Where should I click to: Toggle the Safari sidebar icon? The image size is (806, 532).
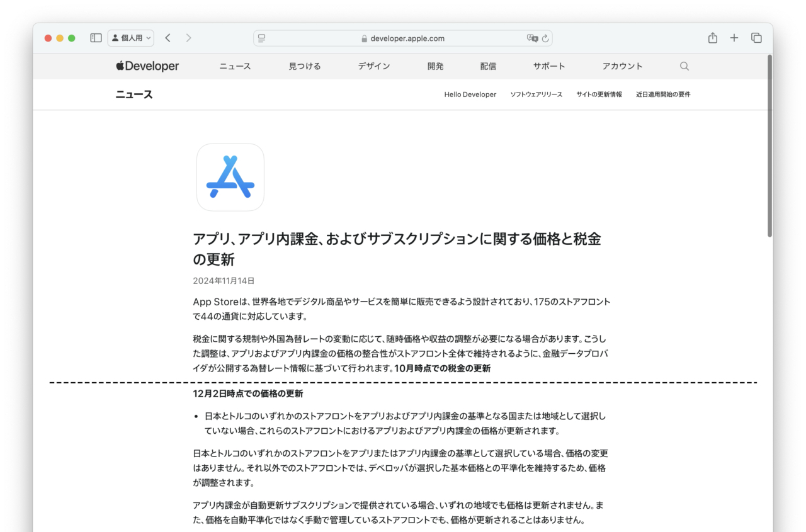click(96, 38)
